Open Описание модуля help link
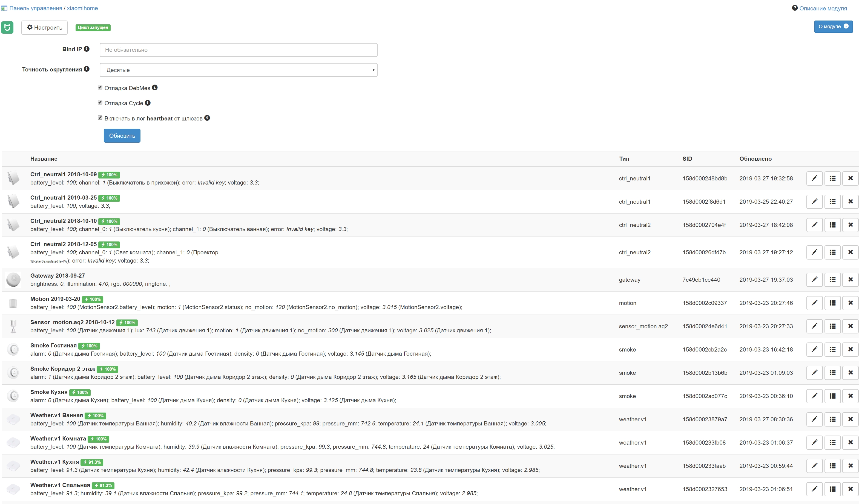 pos(823,8)
